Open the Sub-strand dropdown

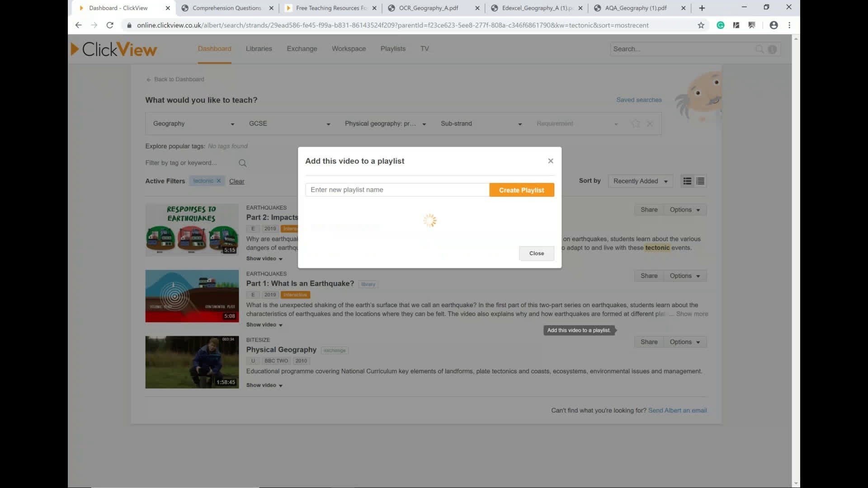pos(481,124)
